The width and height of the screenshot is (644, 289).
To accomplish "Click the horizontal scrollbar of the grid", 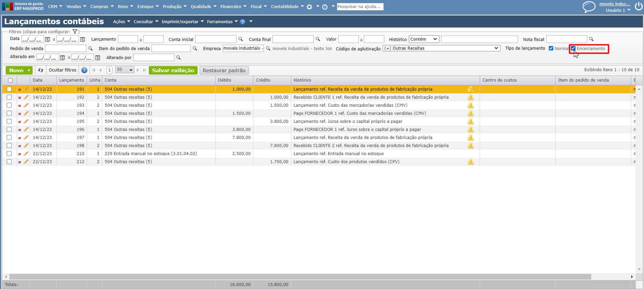I will (300, 277).
